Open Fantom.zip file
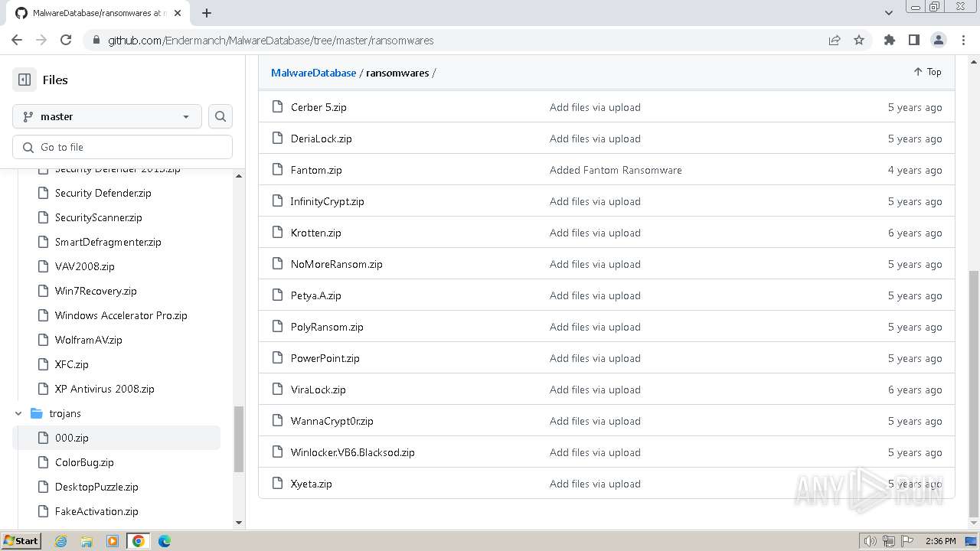 tap(316, 170)
